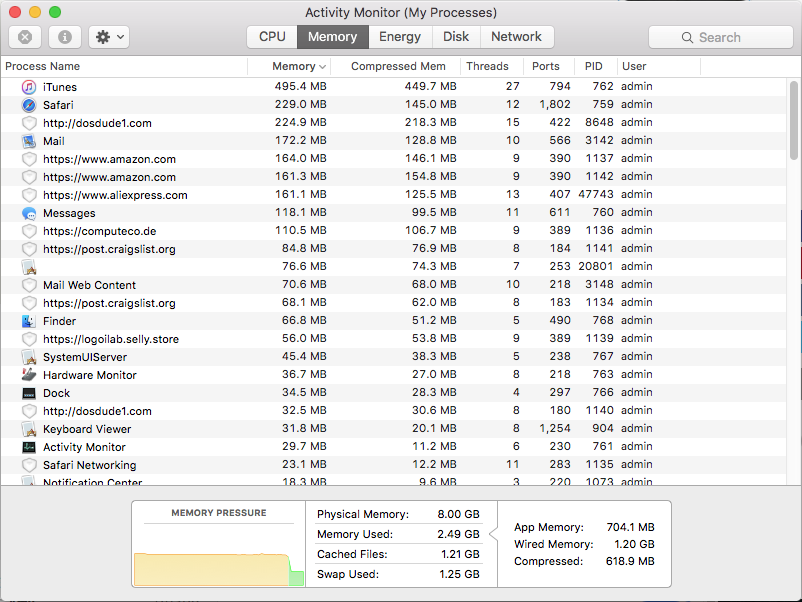Click icon of unnamed process PID 20801

click(x=29, y=267)
